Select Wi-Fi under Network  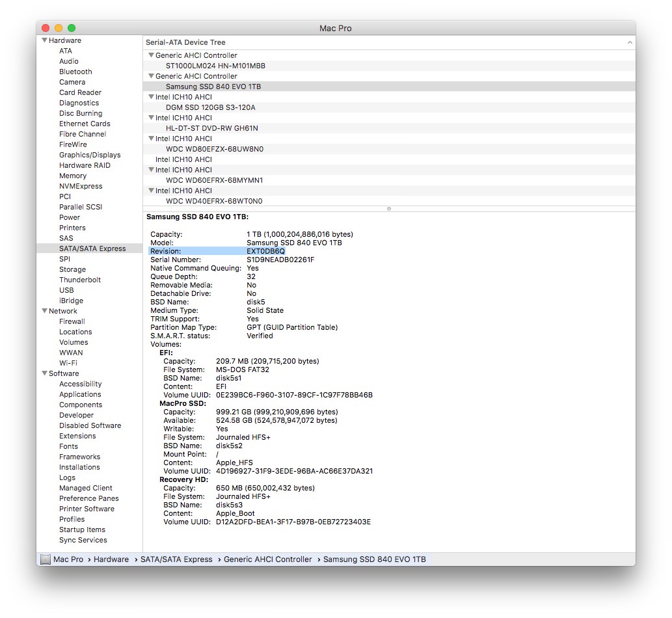[68, 364]
